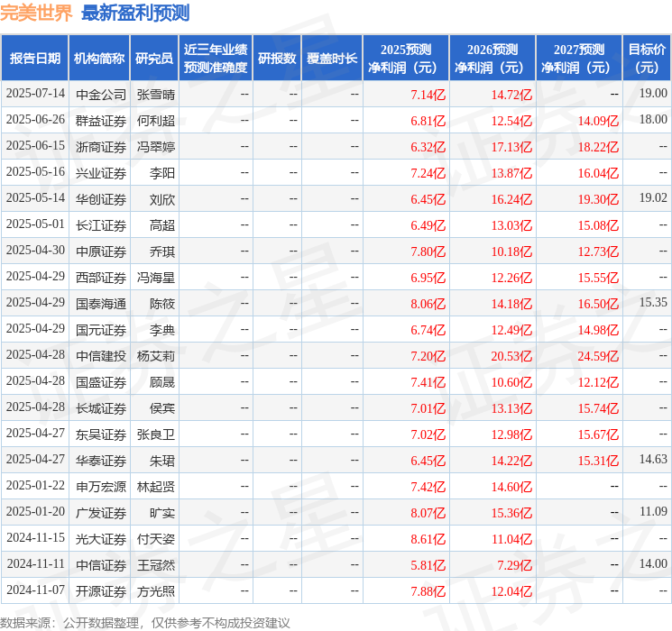
Task: Select the 目标价 column header
Action: pyautogui.click(x=647, y=59)
